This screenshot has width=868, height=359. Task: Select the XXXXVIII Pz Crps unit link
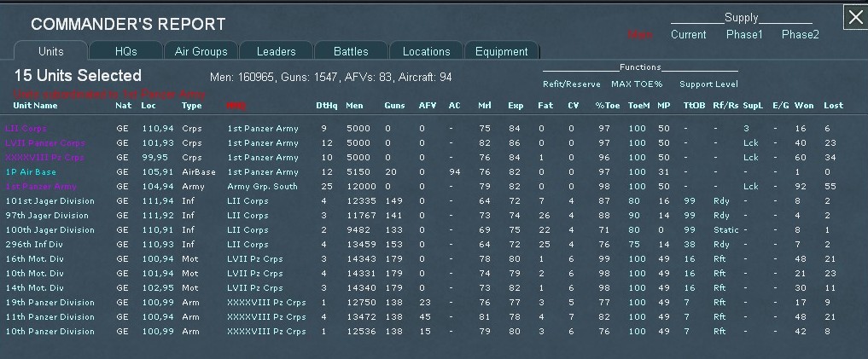click(44, 157)
